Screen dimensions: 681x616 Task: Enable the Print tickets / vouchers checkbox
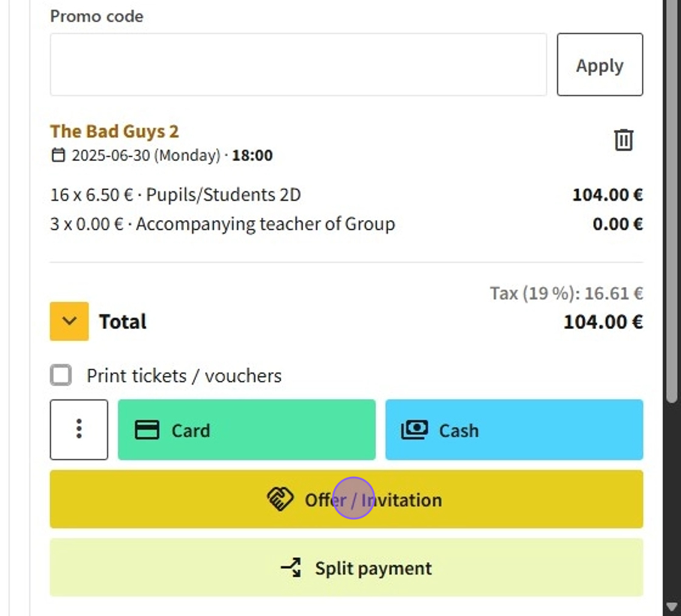pos(61,375)
